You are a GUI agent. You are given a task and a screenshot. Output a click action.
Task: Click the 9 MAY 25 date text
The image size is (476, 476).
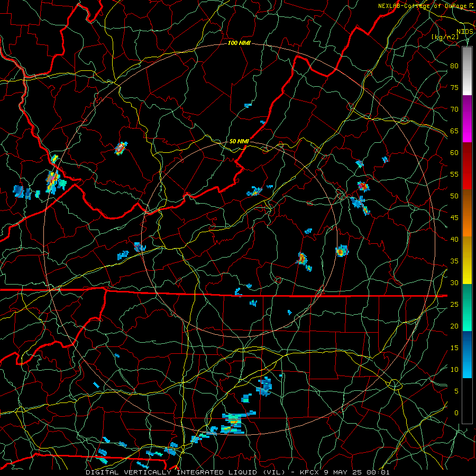point(343,472)
